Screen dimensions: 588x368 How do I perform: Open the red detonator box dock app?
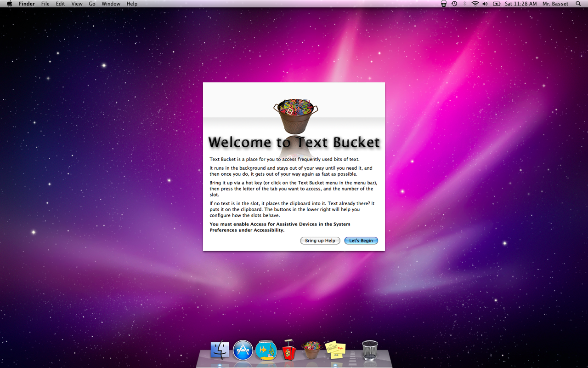[x=288, y=351]
